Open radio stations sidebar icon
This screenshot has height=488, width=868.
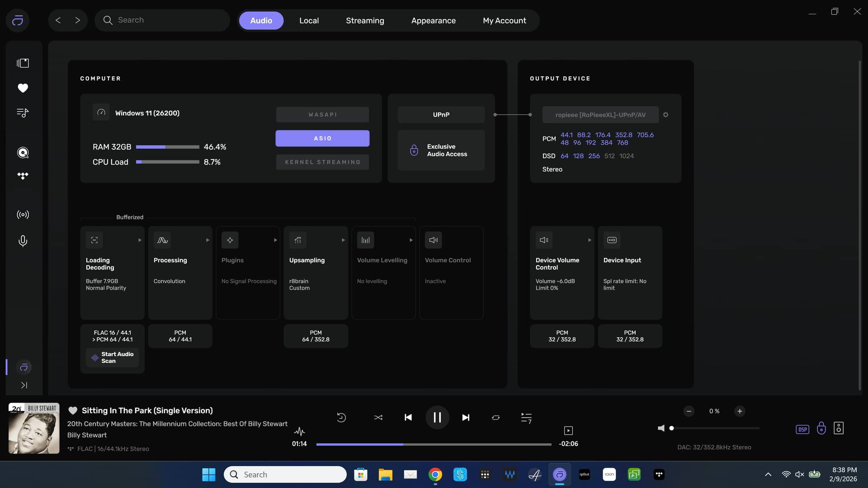[x=23, y=215]
